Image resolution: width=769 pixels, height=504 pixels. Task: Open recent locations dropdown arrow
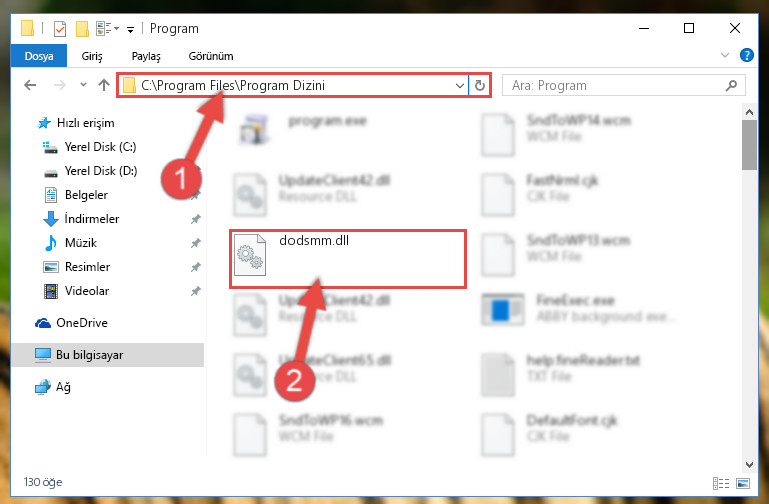tap(83, 85)
